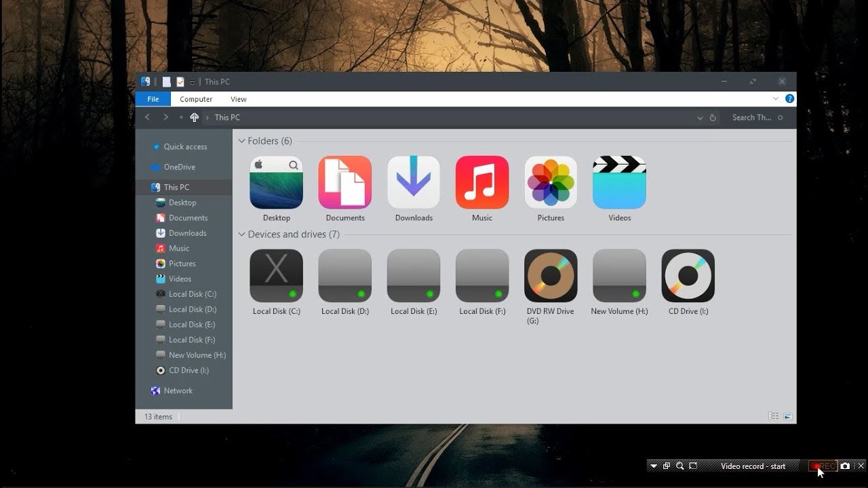Start recording with the REC button
Viewport: 868px width, 488px height.
823,466
